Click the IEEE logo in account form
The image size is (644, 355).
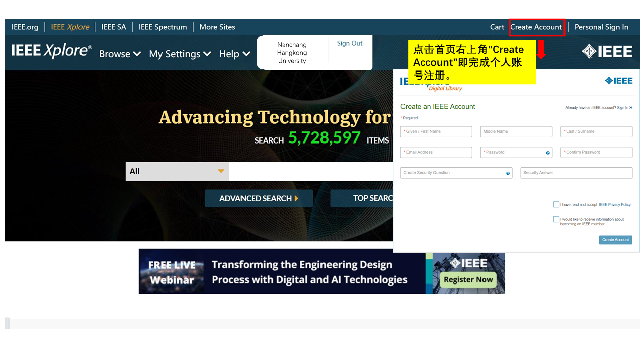(x=619, y=81)
